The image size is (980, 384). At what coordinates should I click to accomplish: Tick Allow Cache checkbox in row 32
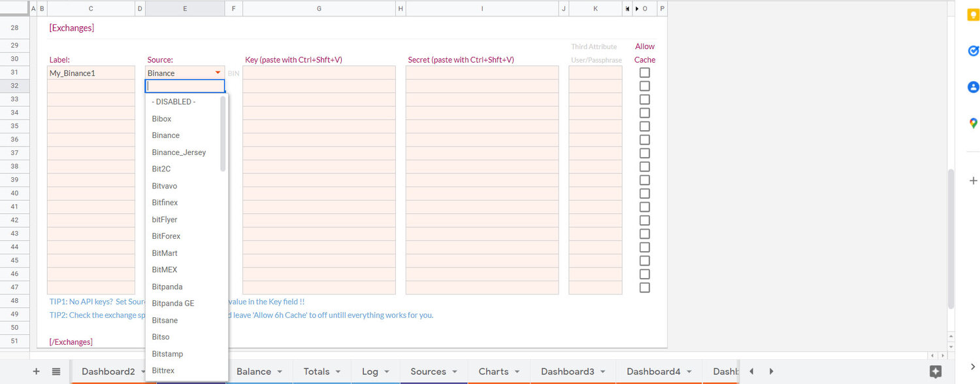pyautogui.click(x=645, y=86)
